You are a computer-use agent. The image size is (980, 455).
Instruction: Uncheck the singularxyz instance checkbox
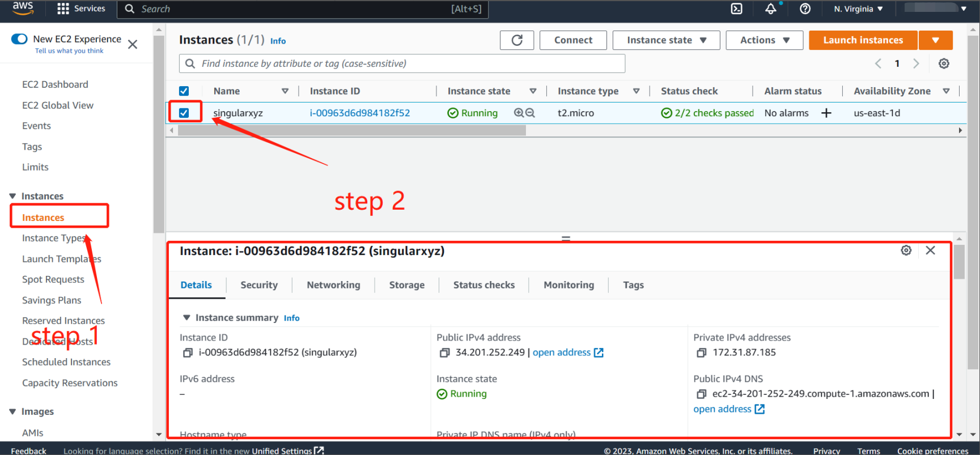tap(184, 113)
